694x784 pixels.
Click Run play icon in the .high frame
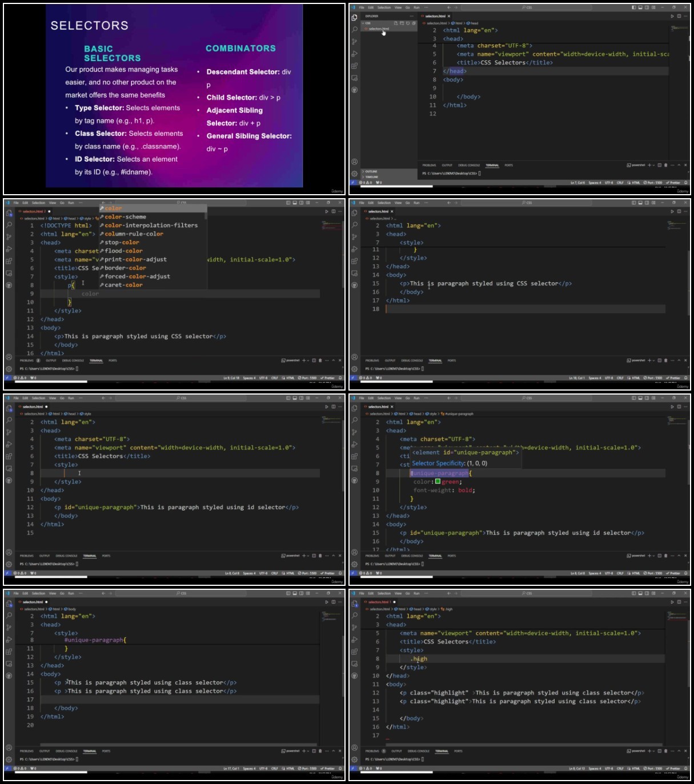tap(672, 602)
